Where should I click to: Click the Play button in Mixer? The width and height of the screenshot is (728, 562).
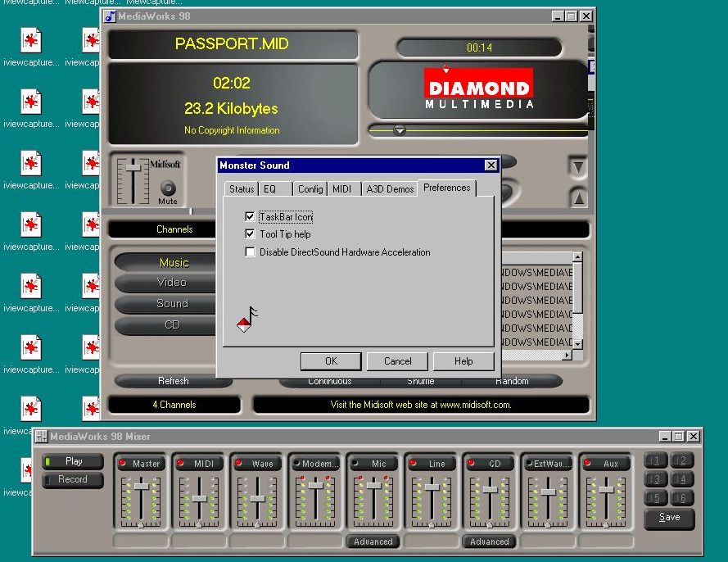point(73,461)
